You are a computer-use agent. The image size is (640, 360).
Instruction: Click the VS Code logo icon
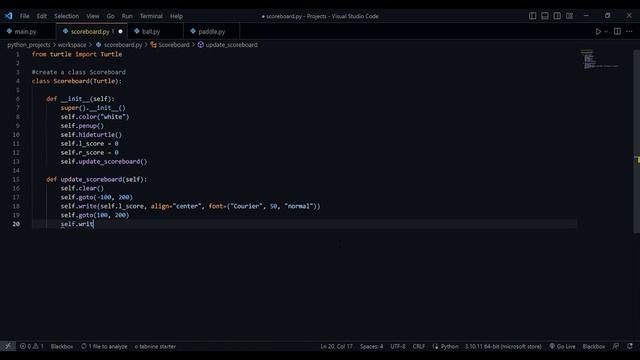click(9, 16)
